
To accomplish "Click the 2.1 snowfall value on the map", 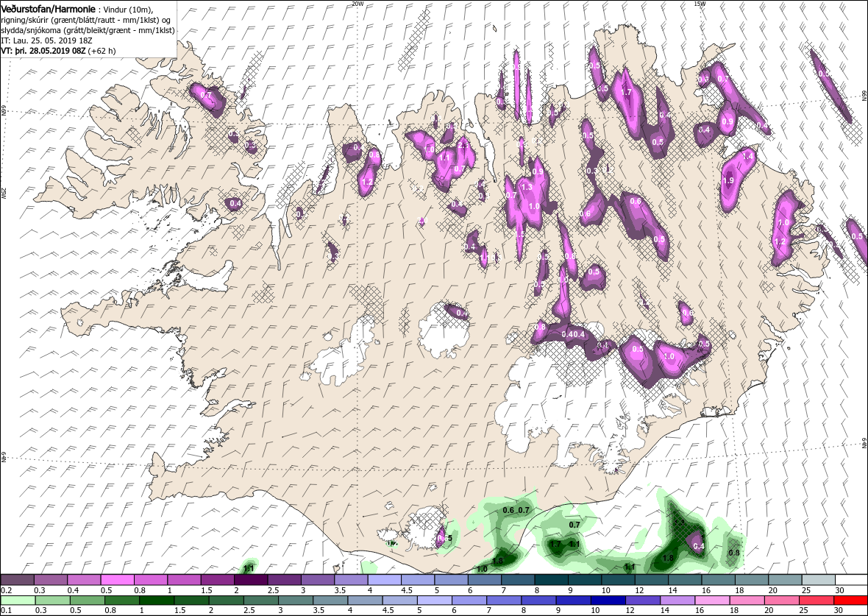I will (464, 146).
